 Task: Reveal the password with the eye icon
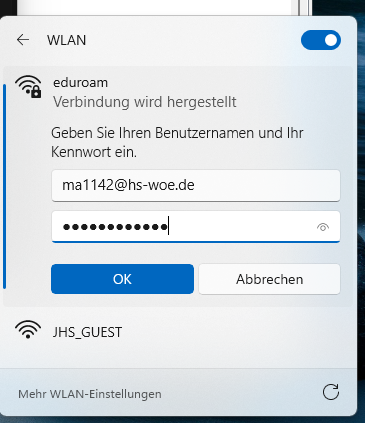click(323, 227)
